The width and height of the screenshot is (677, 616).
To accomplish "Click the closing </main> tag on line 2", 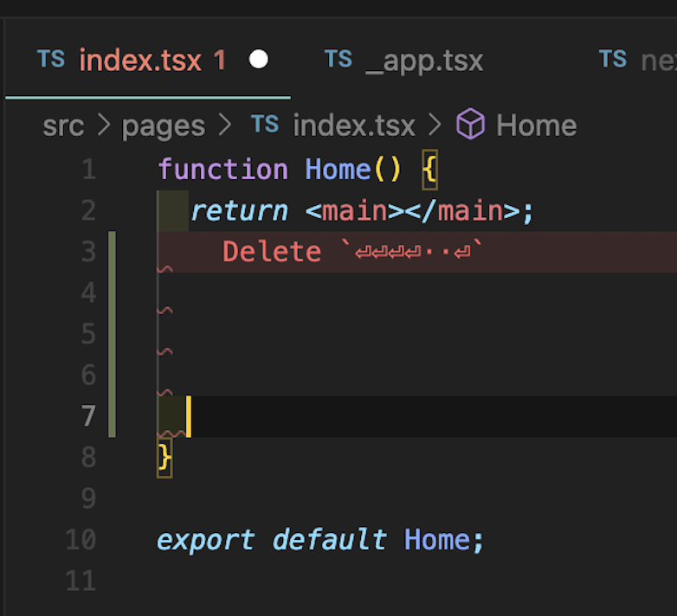I will pos(463,211).
